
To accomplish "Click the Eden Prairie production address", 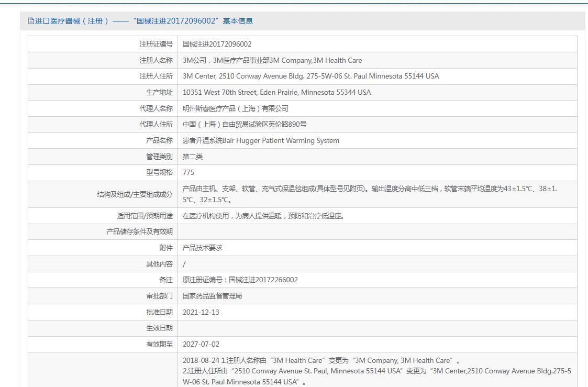I will coord(276,93).
